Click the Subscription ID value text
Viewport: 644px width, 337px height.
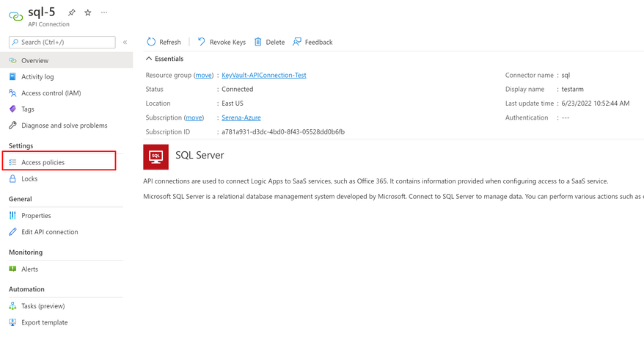click(283, 132)
